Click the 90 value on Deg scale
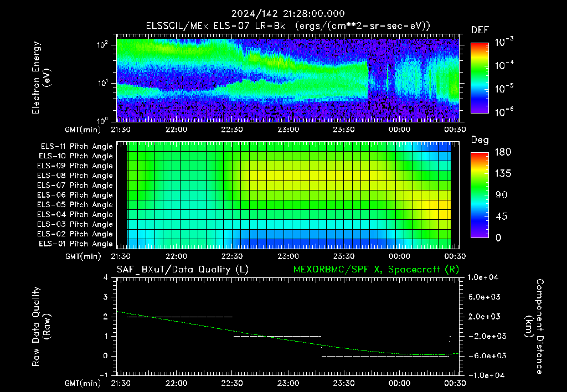The height and width of the screenshot is (392, 567). coord(502,195)
